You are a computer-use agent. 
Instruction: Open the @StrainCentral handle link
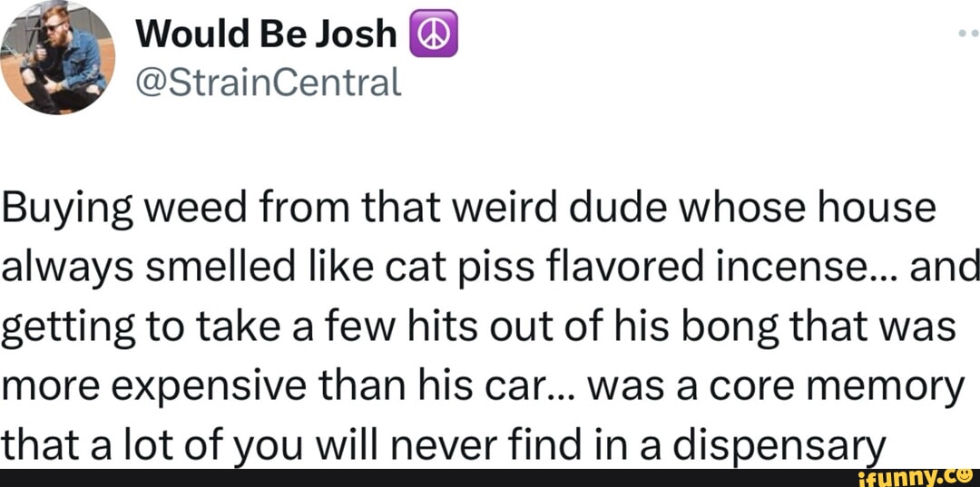pos(268,83)
